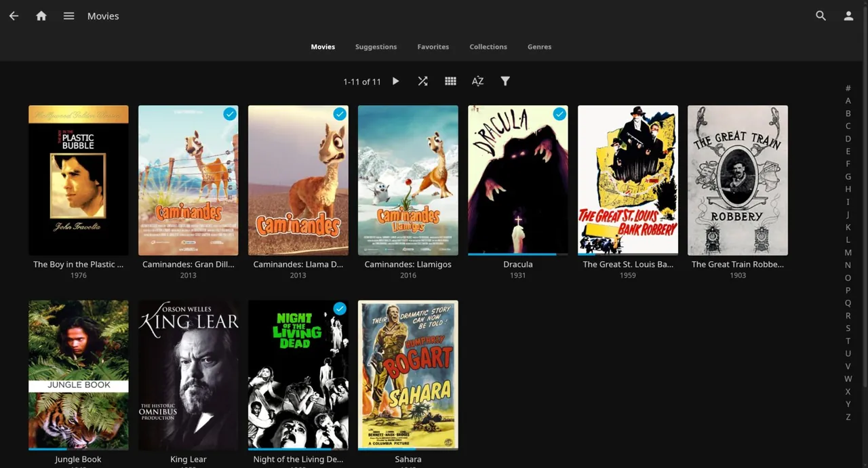Switch to the Genres tab
The height and width of the screenshot is (468, 868).
539,47
